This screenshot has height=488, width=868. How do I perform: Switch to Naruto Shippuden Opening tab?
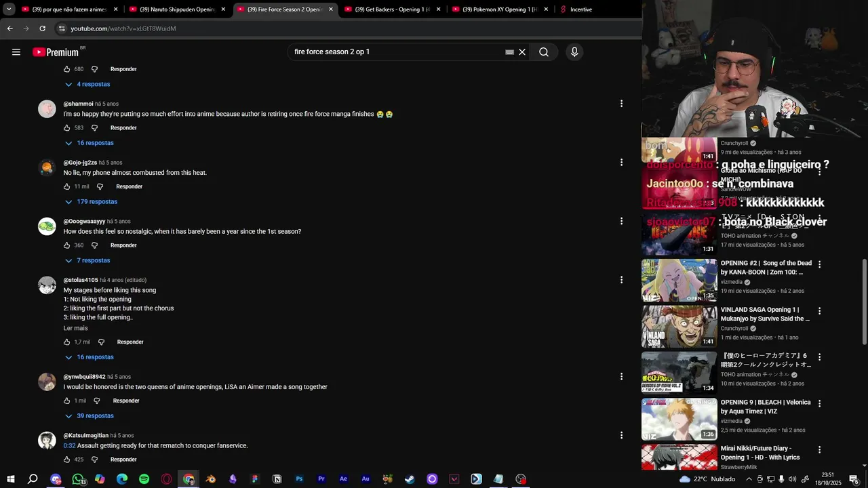coord(178,9)
